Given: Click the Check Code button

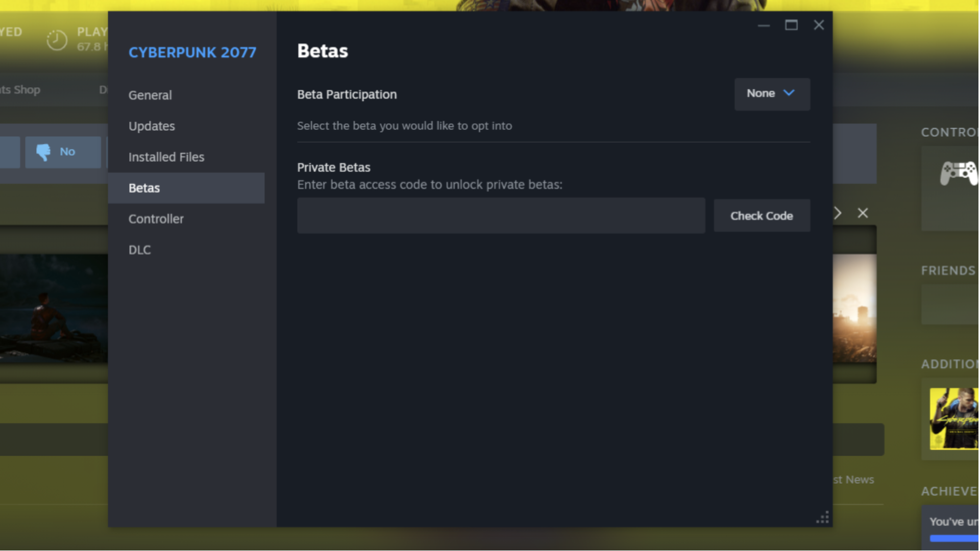Looking at the screenshot, I should (762, 216).
